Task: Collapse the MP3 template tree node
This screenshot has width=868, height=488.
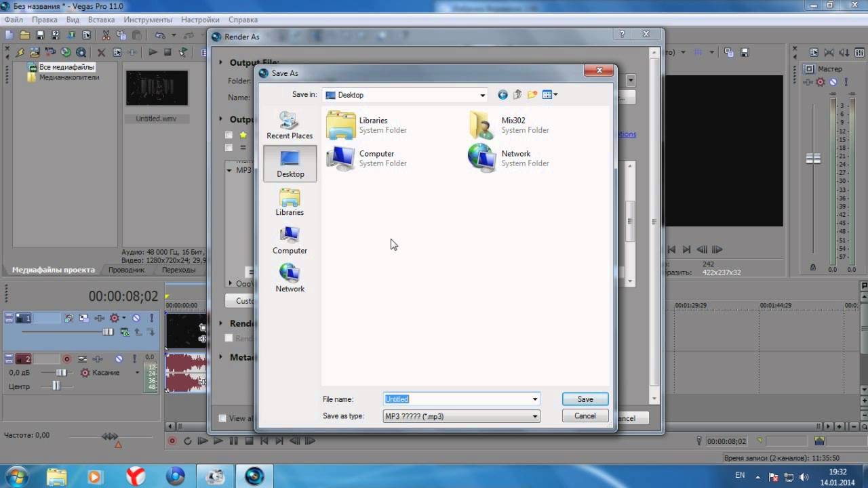Action: point(230,170)
